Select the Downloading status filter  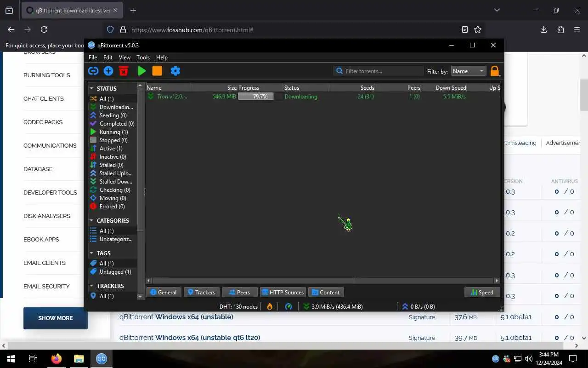point(113,107)
